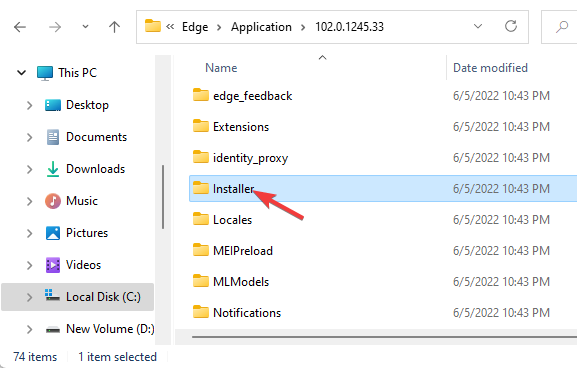Go back with the left arrow button
The width and height of the screenshot is (577, 368).
click(x=20, y=27)
